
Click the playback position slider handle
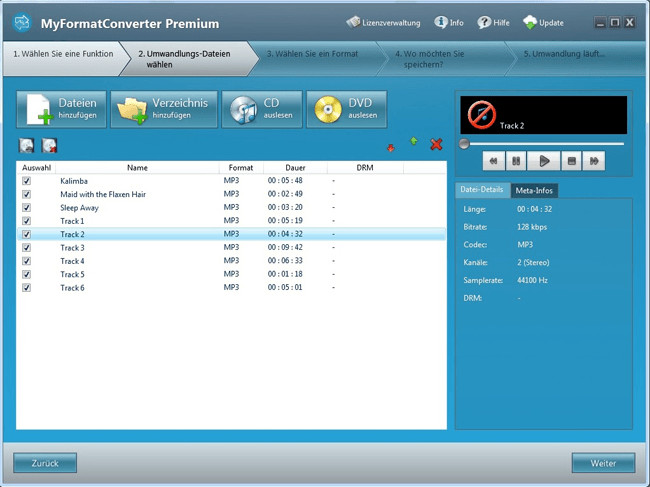(464, 144)
